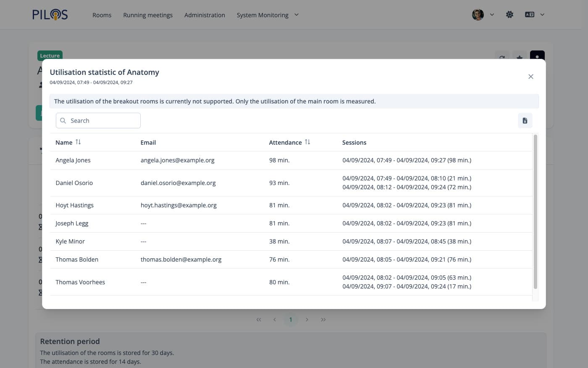The image size is (588, 368).
Task: Sort the table by Name
Action: point(78,142)
